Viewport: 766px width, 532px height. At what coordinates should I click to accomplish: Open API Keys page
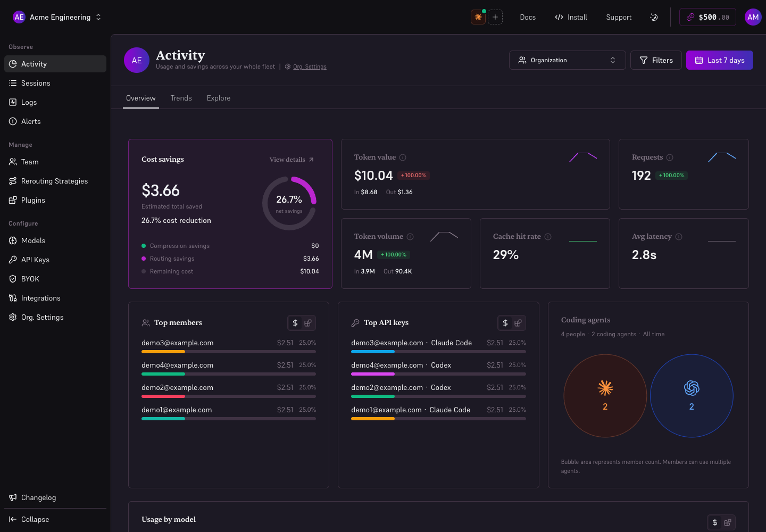tap(55, 260)
